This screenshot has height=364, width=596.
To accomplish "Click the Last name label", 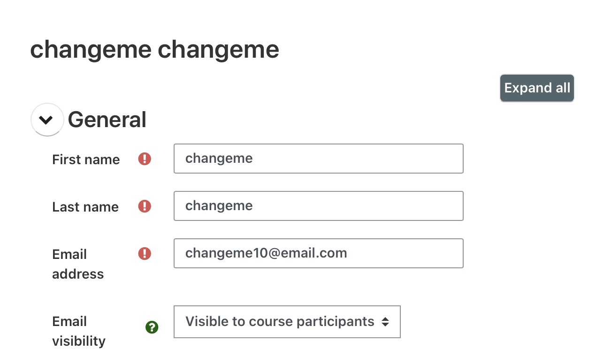I will tap(85, 207).
